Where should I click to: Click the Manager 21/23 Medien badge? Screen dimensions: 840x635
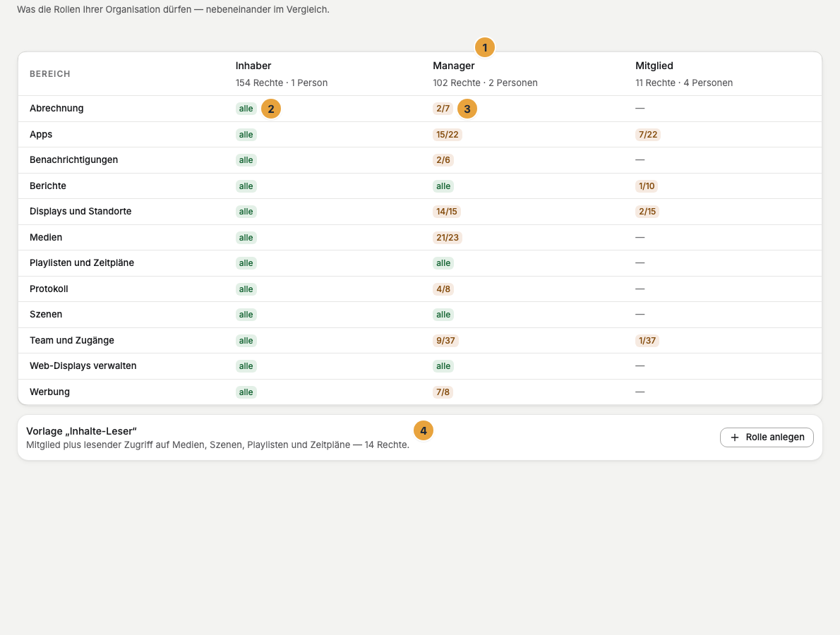coord(448,238)
